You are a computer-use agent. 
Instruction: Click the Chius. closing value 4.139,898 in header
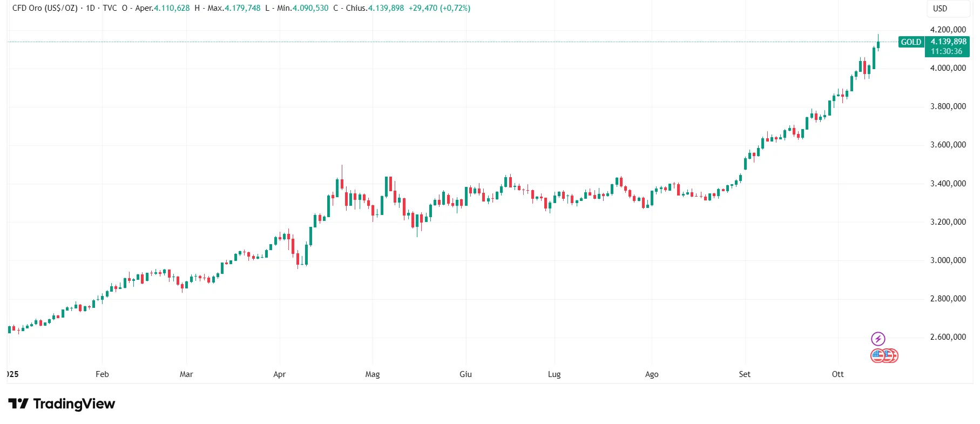click(386, 8)
